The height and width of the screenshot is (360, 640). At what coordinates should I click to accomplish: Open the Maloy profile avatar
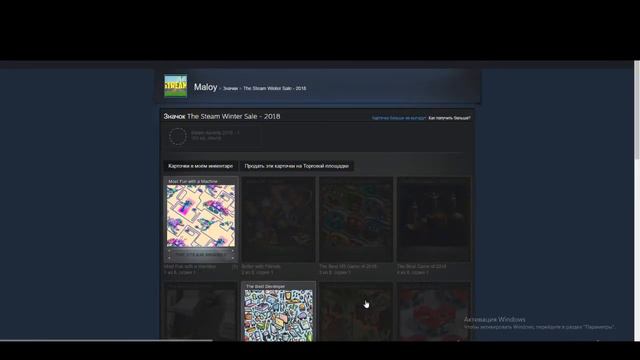[x=176, y=86]
